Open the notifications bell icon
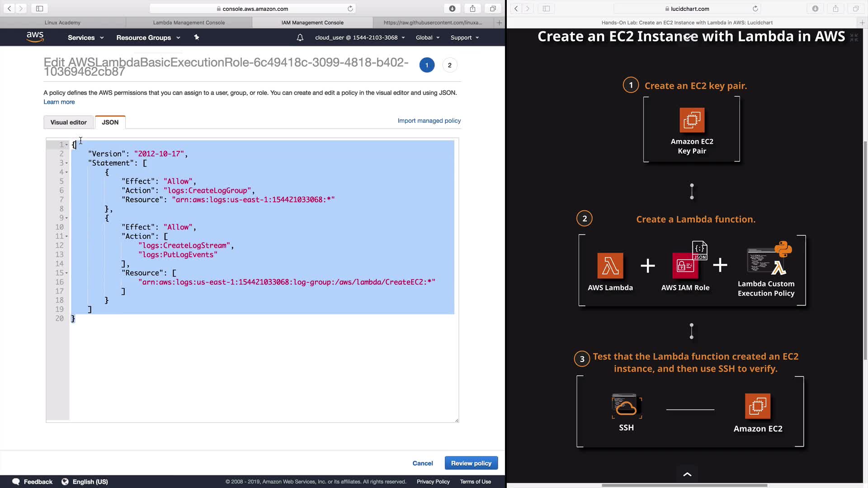This screenshot has width=868, height=488. pos(300,38)
